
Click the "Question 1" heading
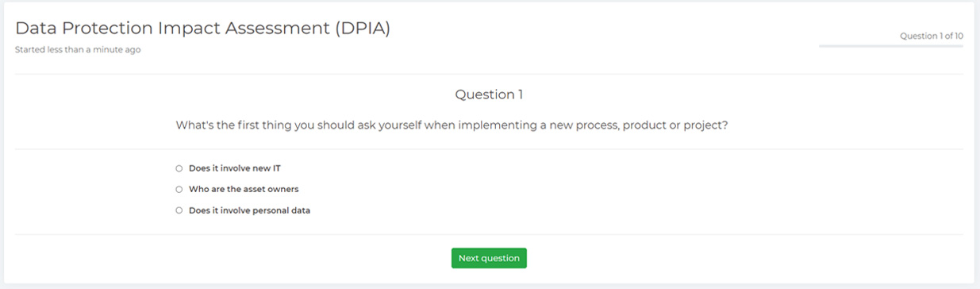tap(489, 94)
